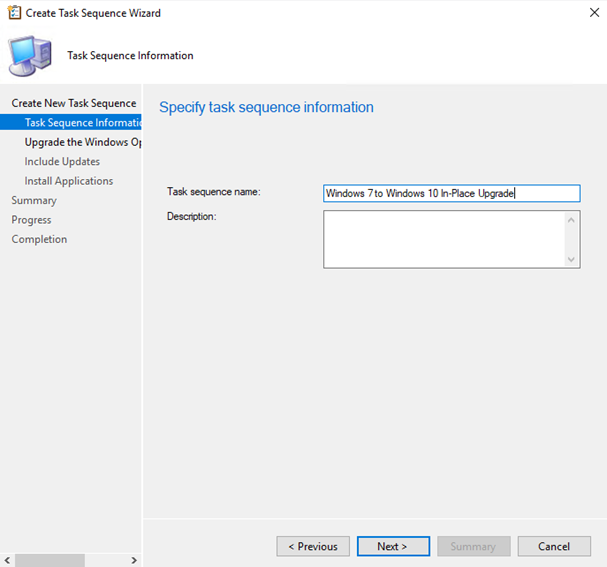The height and width of the screenshot is (567, 607).
Task: Go to Install Applications step
Action: coord(69,181)
